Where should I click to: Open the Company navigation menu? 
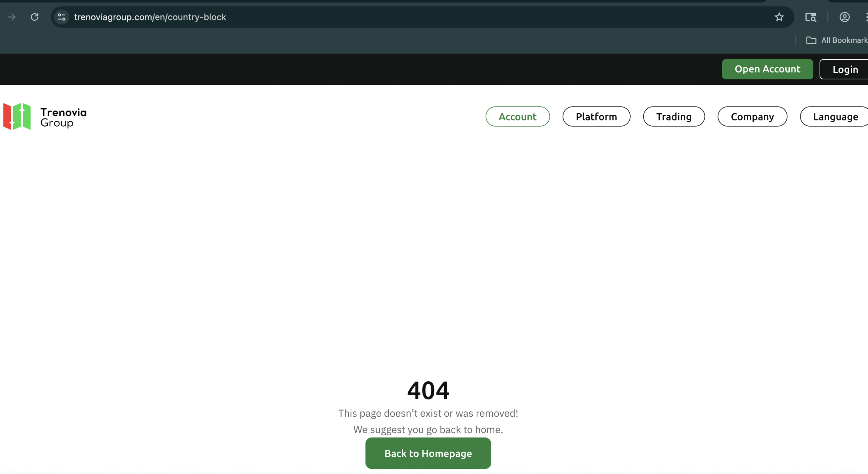[x=752, y=116]
